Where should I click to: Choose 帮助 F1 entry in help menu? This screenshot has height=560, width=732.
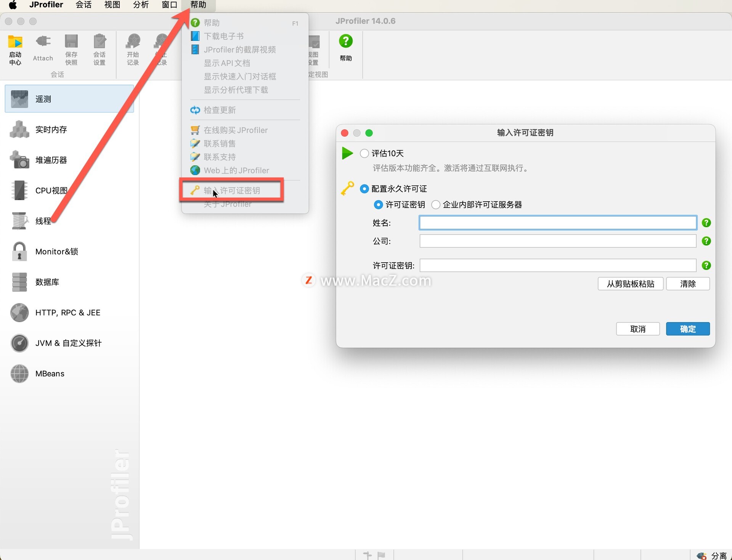pos(245,23)
